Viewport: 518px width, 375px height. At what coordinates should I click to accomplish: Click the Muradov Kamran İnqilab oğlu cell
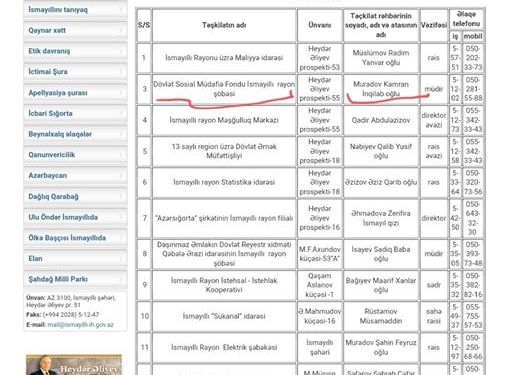click(x=381, y=89)
